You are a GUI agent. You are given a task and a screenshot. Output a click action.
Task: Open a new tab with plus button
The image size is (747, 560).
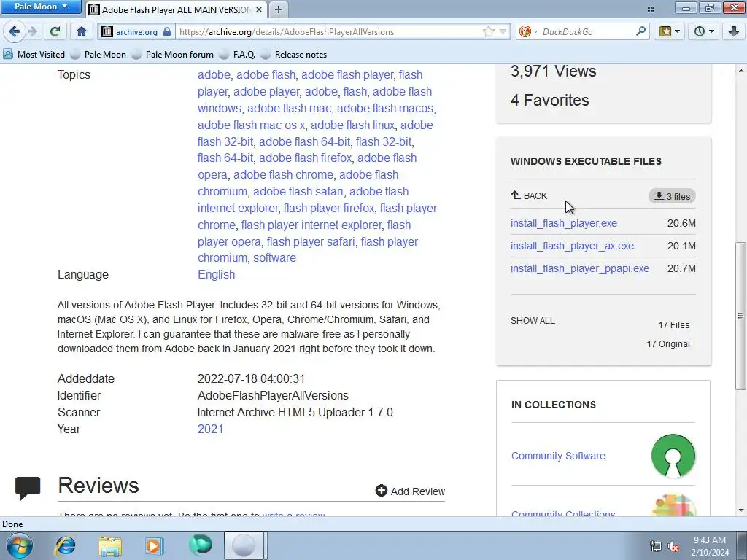pyautogui.click(x=279, y=9)
